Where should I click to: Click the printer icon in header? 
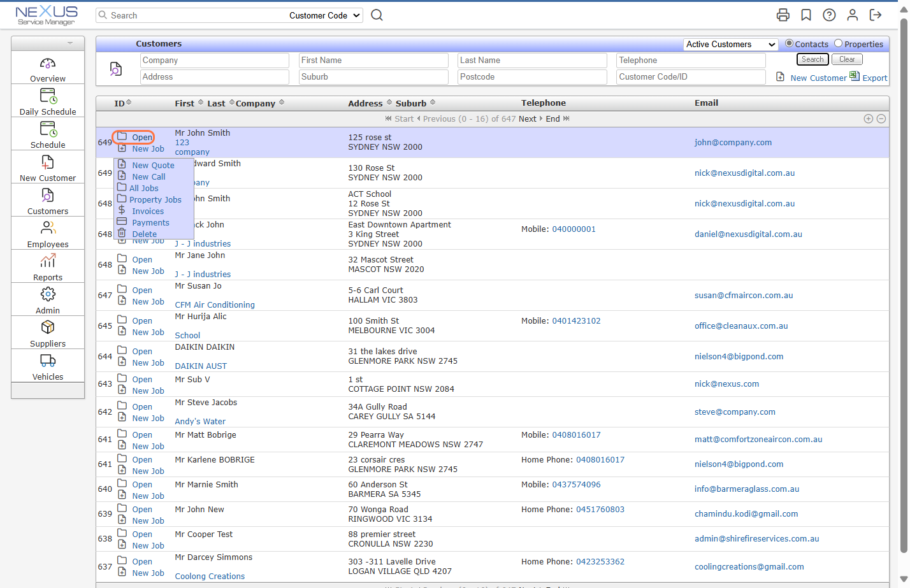783,15
